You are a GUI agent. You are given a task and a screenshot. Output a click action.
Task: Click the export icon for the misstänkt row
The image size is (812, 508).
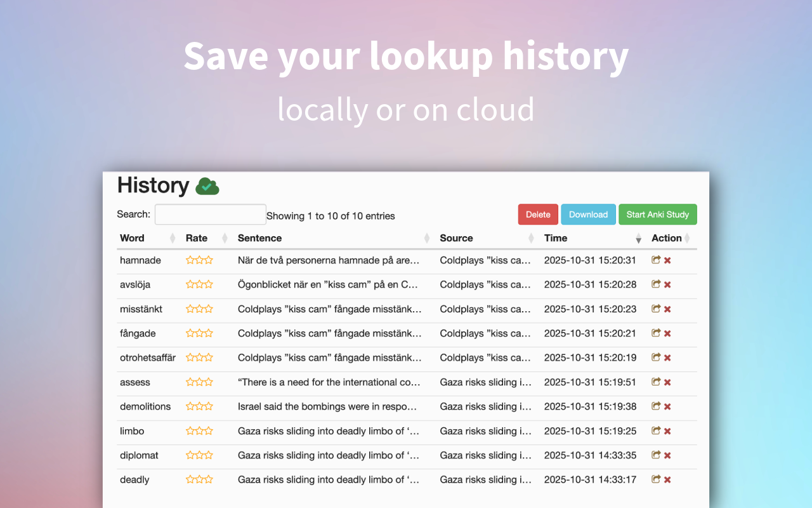(656, 309)
